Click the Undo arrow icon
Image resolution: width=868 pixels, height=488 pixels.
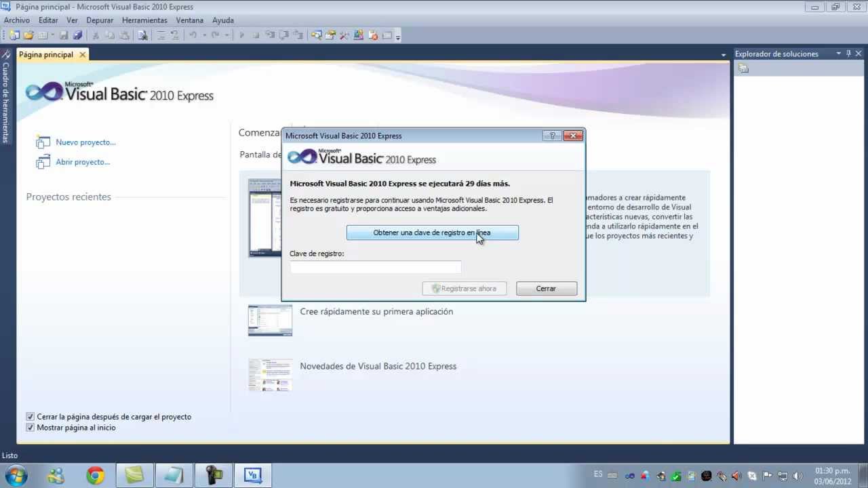pos(193,35)
